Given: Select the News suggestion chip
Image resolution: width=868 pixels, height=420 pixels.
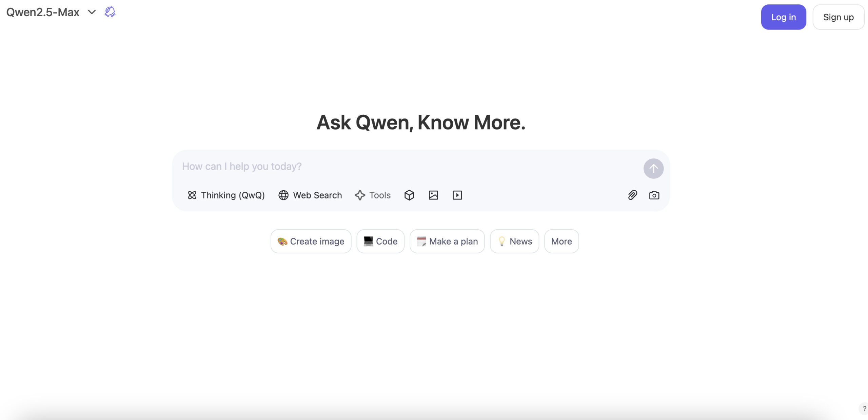Looking at the screenshot, I should click(514, 241).
